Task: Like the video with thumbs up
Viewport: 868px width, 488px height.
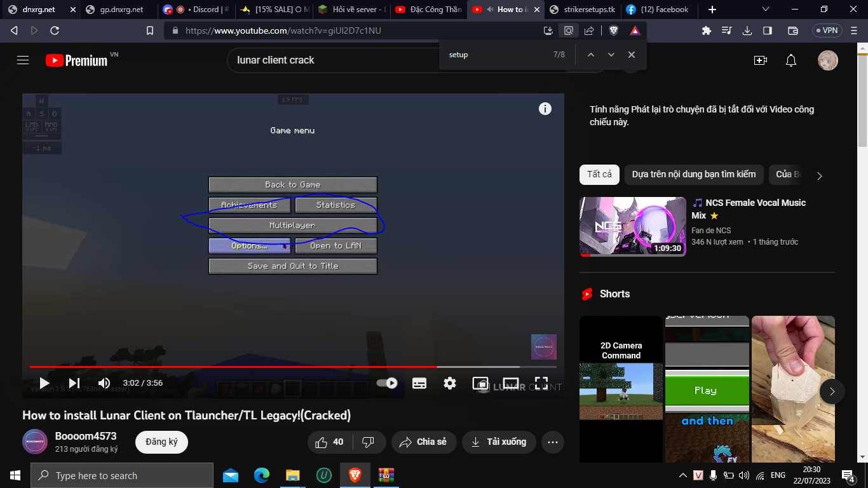Action: coord(329,442)
